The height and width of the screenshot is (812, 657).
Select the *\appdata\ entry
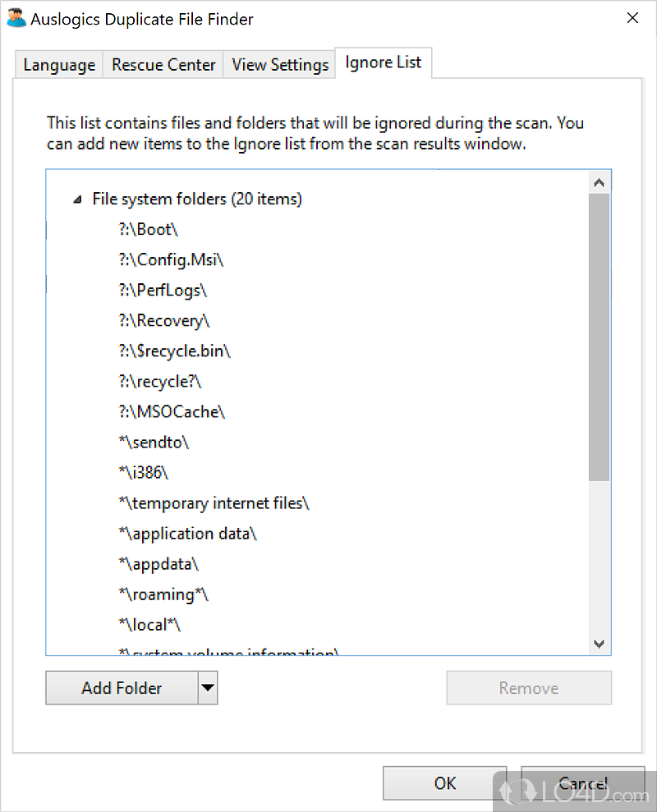pos(159,564)
